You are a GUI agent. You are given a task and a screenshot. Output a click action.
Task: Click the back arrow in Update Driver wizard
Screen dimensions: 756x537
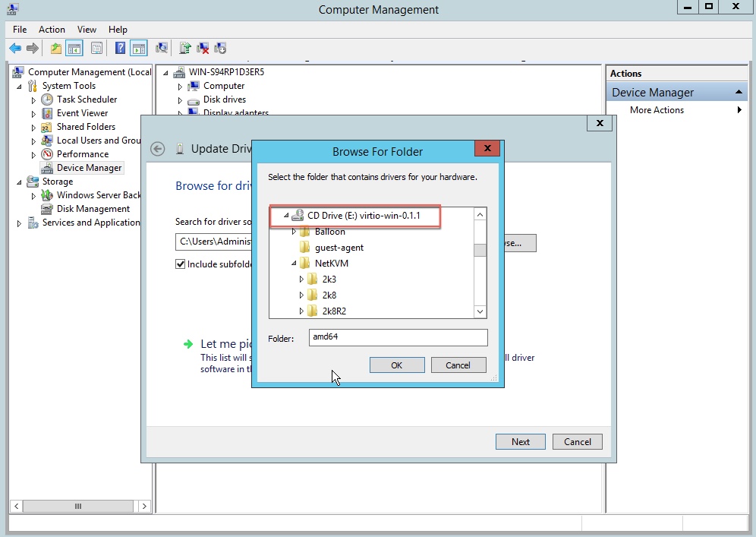pos(157,149)
